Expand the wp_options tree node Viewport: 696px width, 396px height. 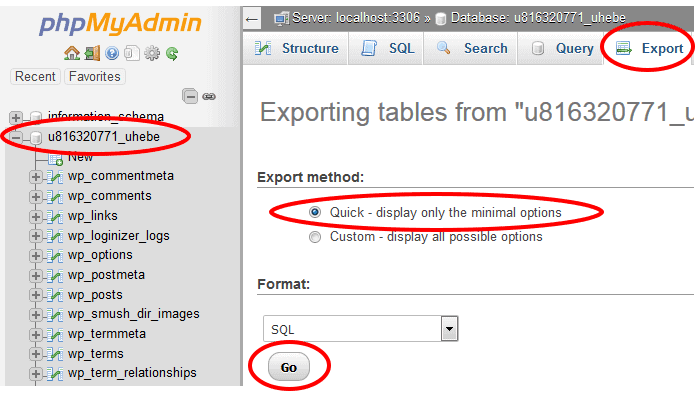(x=36, y=256)
